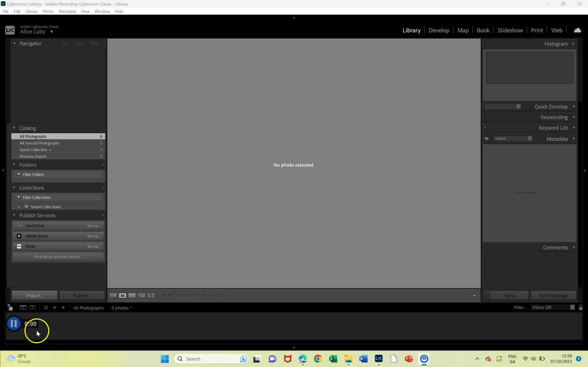Open the People view icon
Image resolution: width=588 pixels, height=367 pixels.
click(151, 295)
